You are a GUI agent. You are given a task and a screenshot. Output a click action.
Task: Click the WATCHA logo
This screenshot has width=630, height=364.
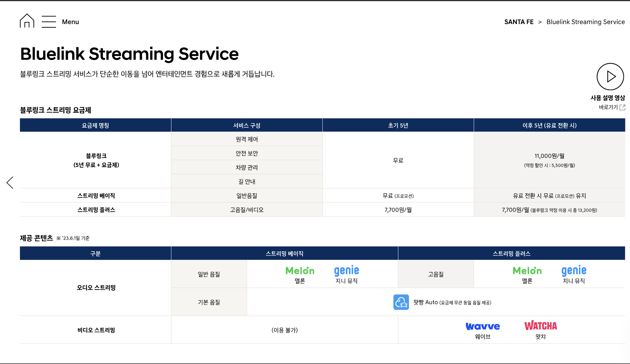pos(540,326)
